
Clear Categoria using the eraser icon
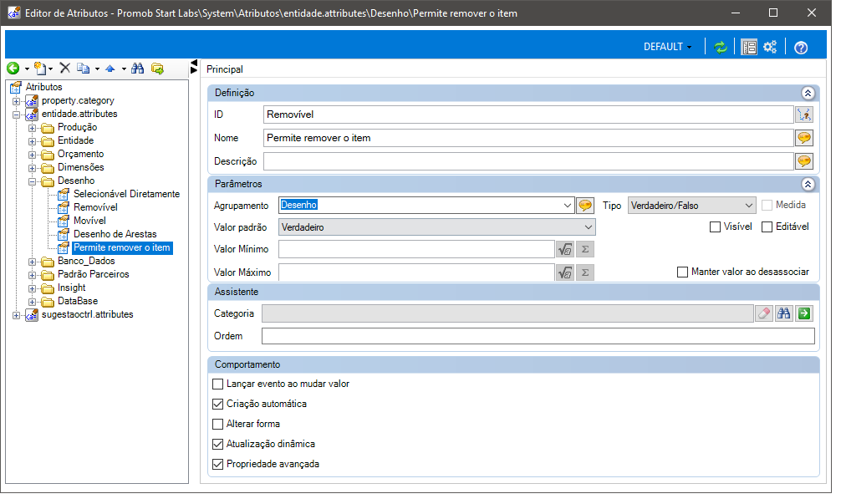pos(764,313)
